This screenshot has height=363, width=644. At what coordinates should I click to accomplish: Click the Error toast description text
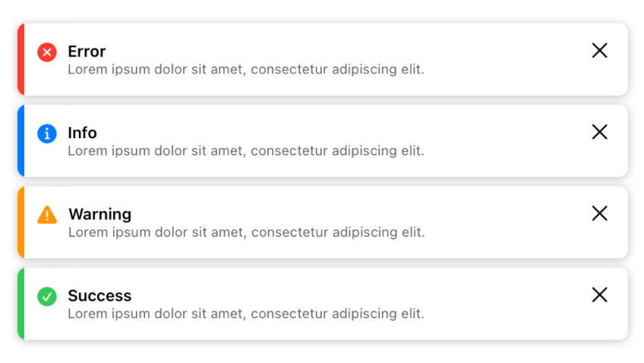pyautogui.click(x=246, y=69)
